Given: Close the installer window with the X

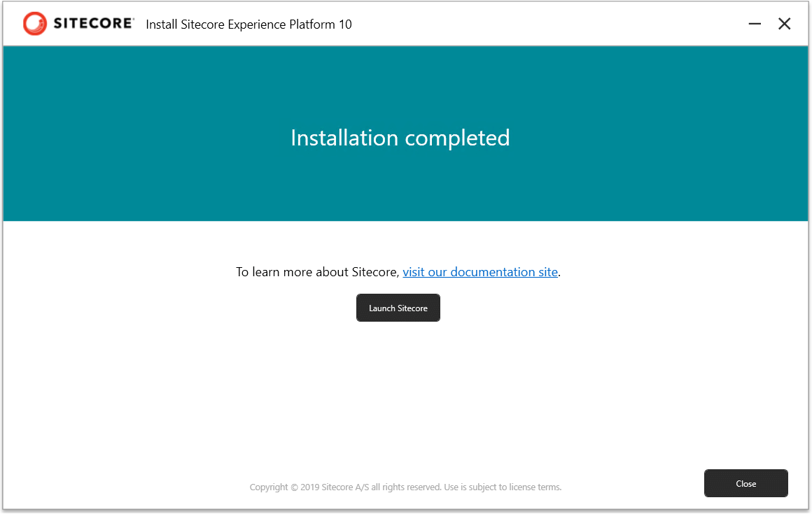Looking at the screenshot, I should pyautogui.click(x=785, y=23).
